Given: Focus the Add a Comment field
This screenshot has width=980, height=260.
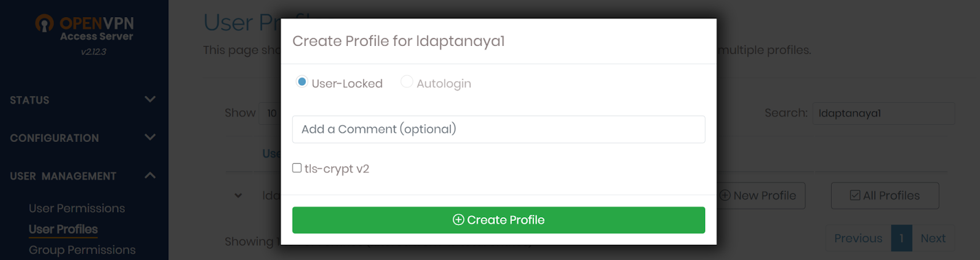Looking at the screenshot, I should pyautogui.click(x=499, y=129).
